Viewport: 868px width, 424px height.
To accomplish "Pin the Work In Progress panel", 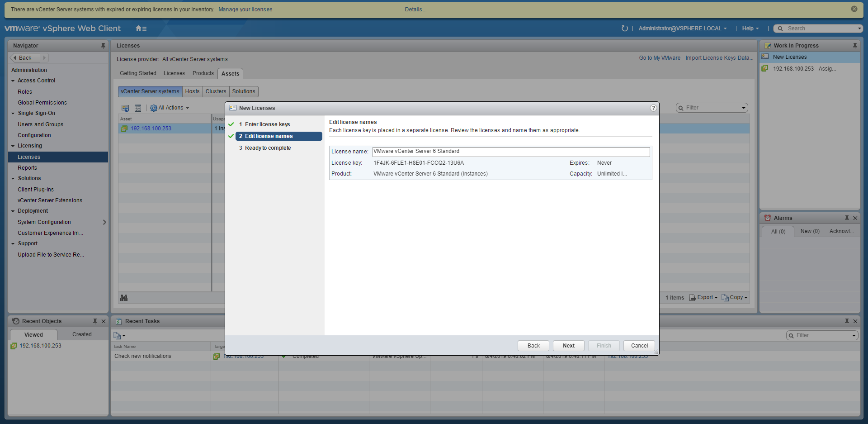I will click(855, 46).
